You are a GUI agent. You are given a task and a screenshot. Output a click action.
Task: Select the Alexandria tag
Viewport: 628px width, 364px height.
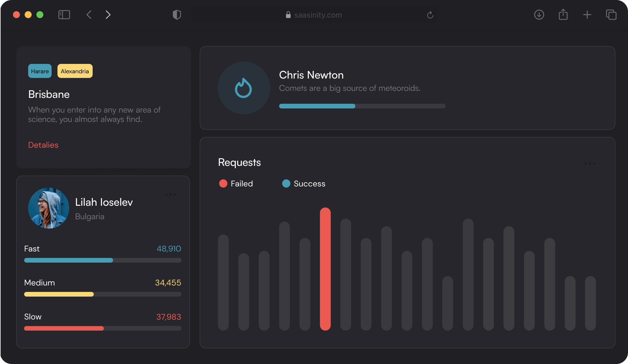tap(75, 71)
